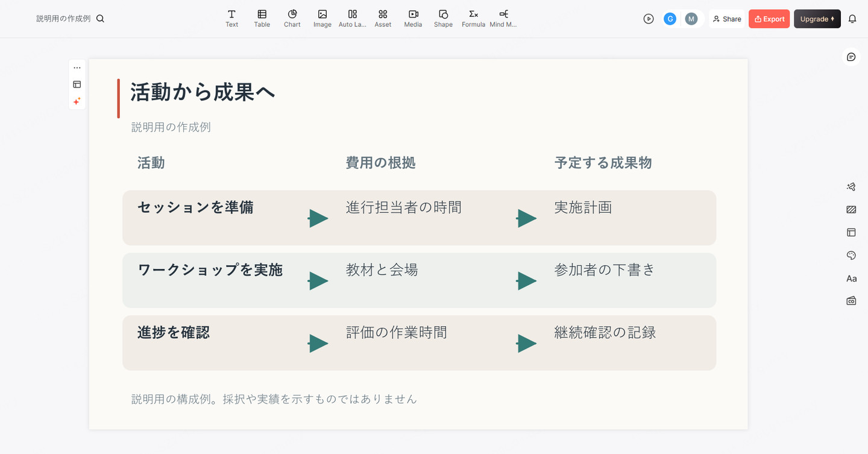Click the document title 説明用の作成例 in header
Screen dimensions: 868x454
click(63, 19)
